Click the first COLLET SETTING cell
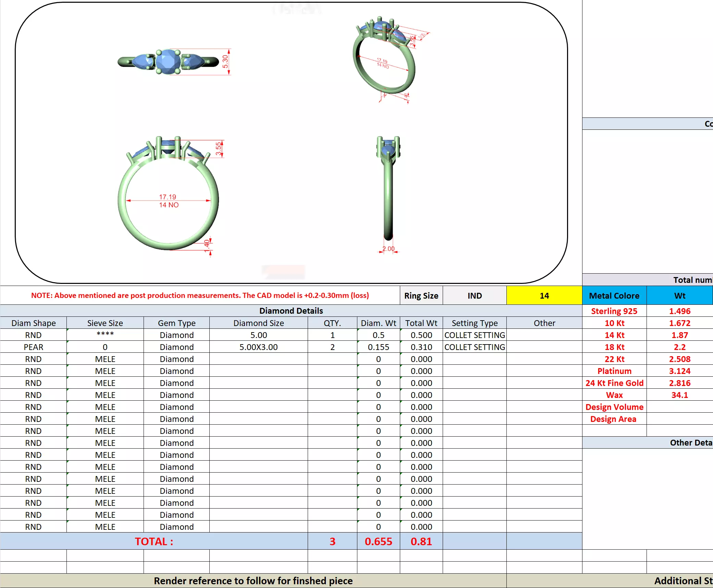Screen dimensions: 713x588 click(x=475, y=335)
